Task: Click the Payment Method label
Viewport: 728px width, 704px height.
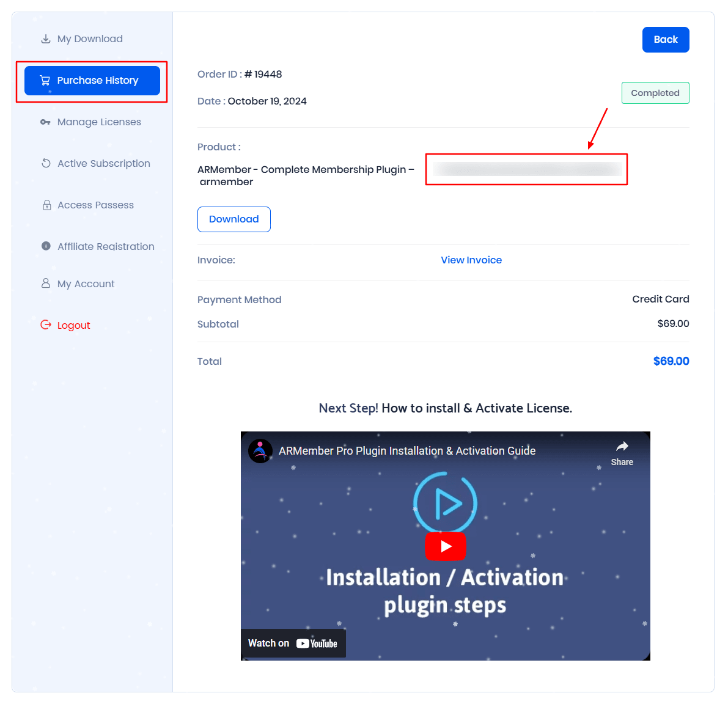Action: [x=240, y=300]
